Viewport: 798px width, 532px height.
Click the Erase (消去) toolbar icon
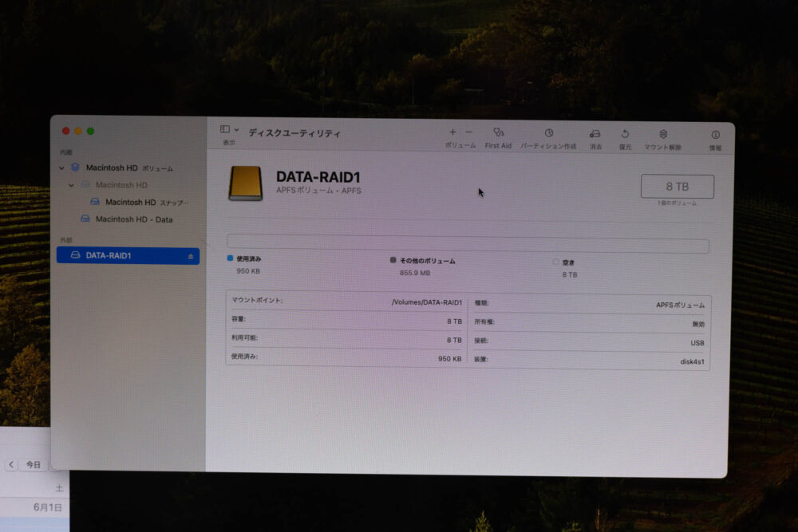(595, 134)
